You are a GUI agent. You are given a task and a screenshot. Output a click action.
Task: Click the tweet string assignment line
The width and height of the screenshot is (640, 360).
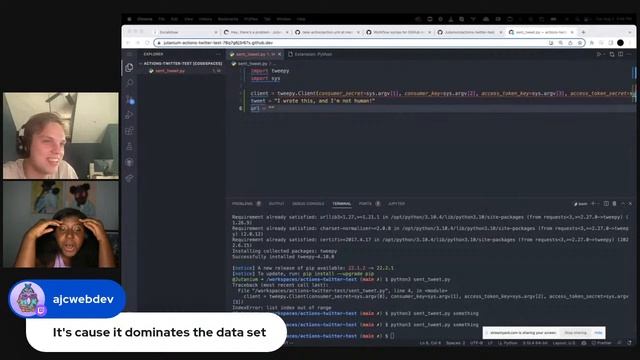point(312,101)
